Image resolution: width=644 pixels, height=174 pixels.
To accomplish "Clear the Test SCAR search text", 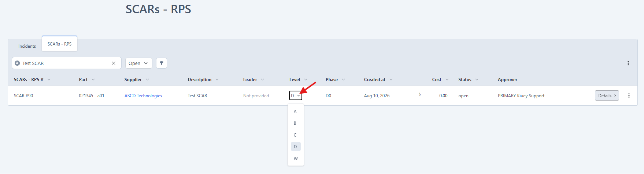I will [114, 63].
